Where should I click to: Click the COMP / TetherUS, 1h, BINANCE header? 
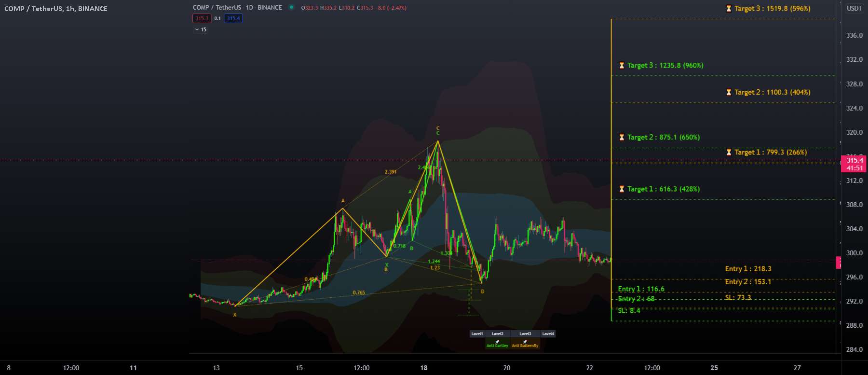click(56, 9)
